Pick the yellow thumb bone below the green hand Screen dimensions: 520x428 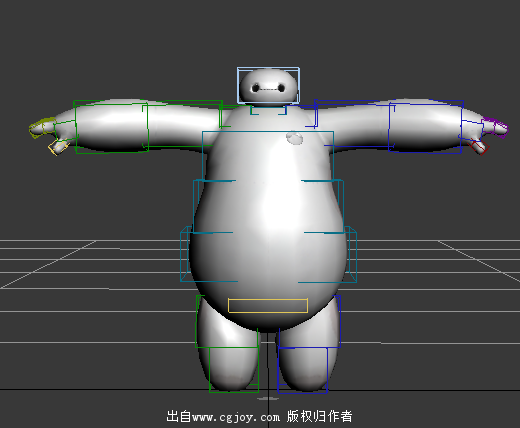pyautogui.click(x=59, y=147)
